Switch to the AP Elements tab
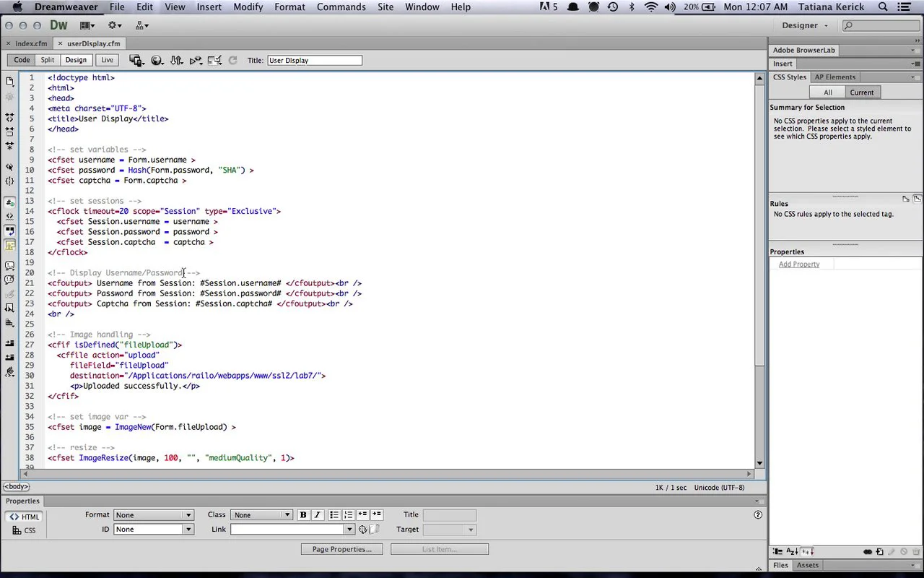This screenshot has height=578, width=924. point(835,77)
